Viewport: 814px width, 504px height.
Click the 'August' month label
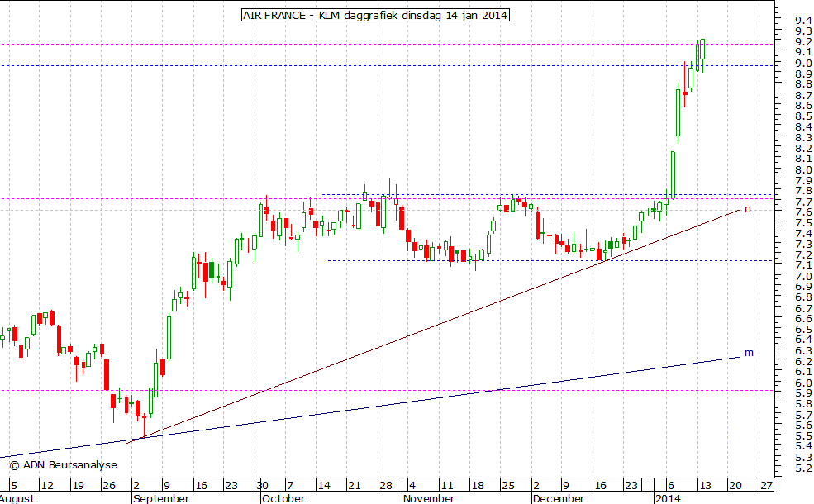(17, 498)
